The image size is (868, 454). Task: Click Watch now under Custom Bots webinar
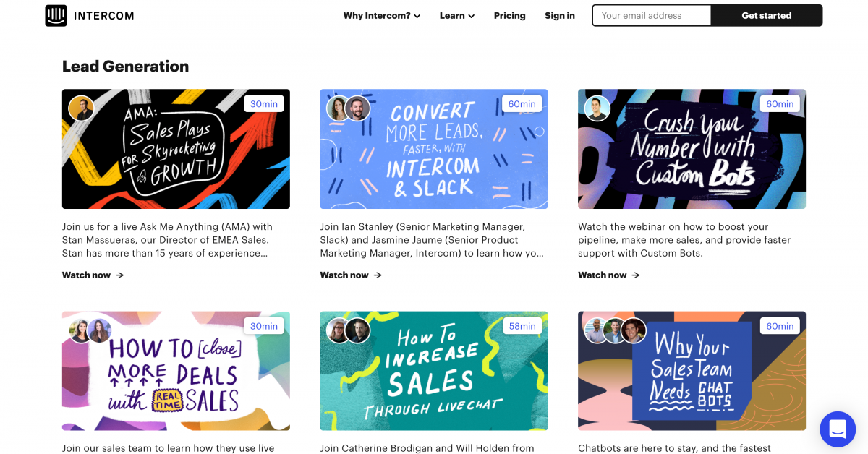(x=608, y=275)
